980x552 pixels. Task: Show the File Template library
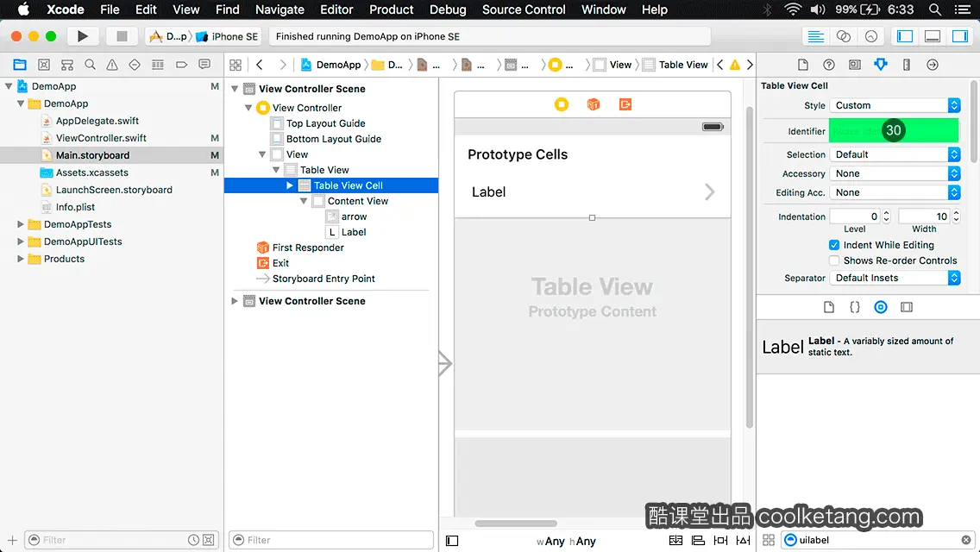829,307
